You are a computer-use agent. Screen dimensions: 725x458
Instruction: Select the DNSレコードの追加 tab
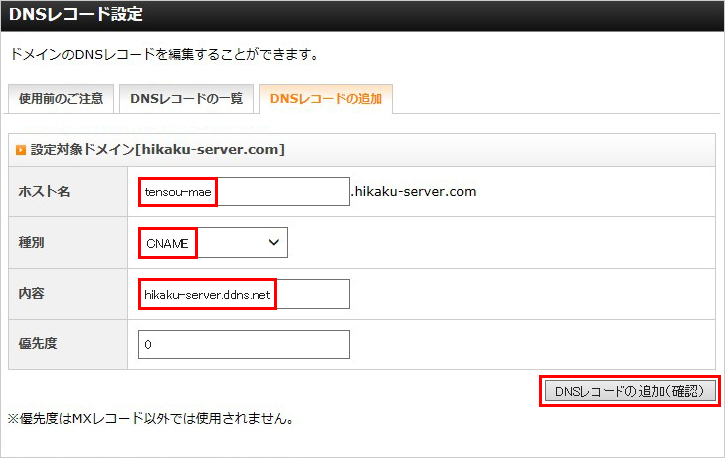tap(326, 99)
